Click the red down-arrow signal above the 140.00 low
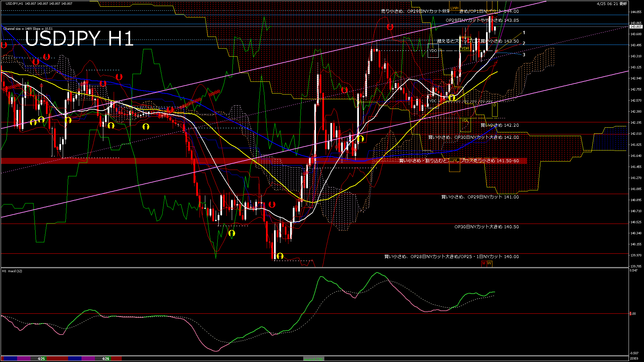Image resolution: width=644 pixels, height=362 pixels. click(x=272, y=204)
